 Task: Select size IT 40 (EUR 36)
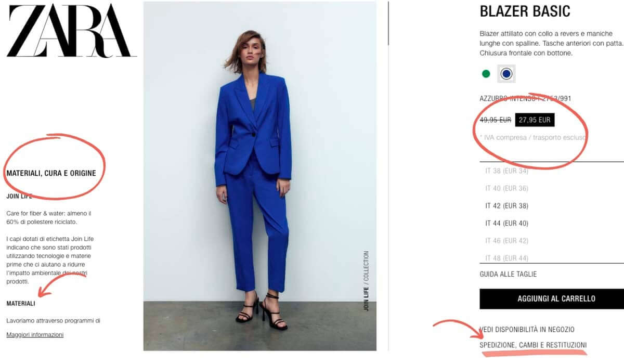tap(507, 188)
